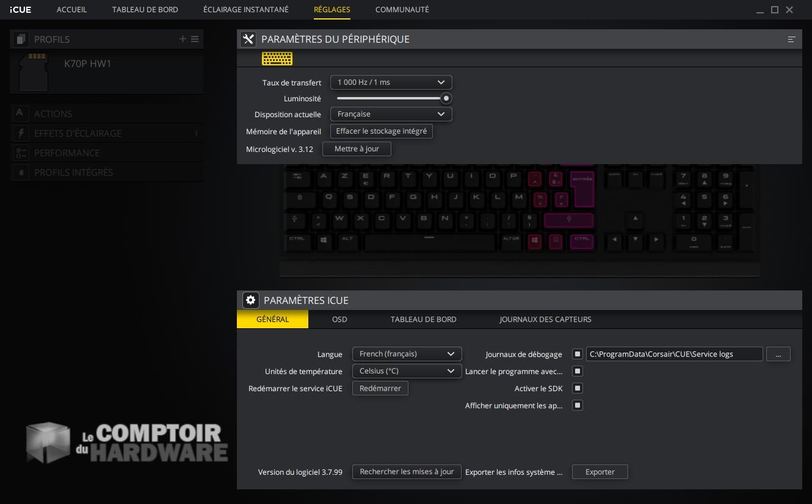812x504 pixels.
Task: Click Effacer le stockage intégré button
Action: tap(382, 131)
